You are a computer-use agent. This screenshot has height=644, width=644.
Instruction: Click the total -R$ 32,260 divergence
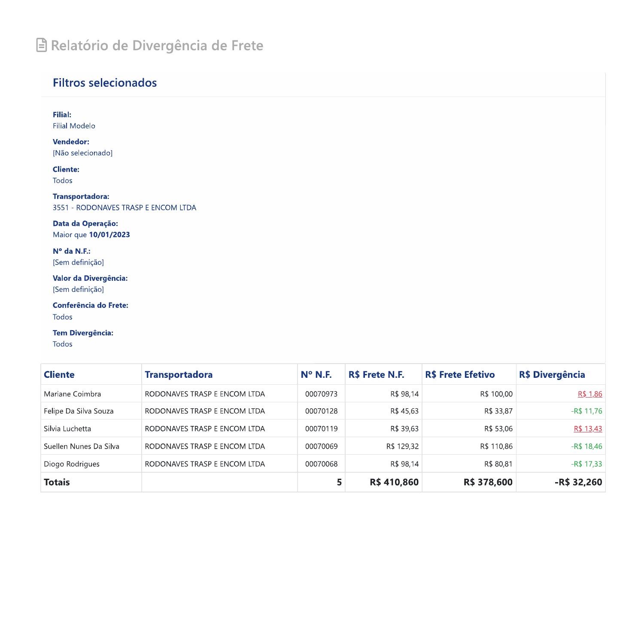578,482
